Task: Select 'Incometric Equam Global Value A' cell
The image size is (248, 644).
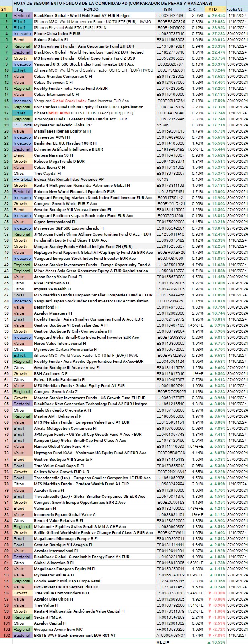Action: (93, 514)
